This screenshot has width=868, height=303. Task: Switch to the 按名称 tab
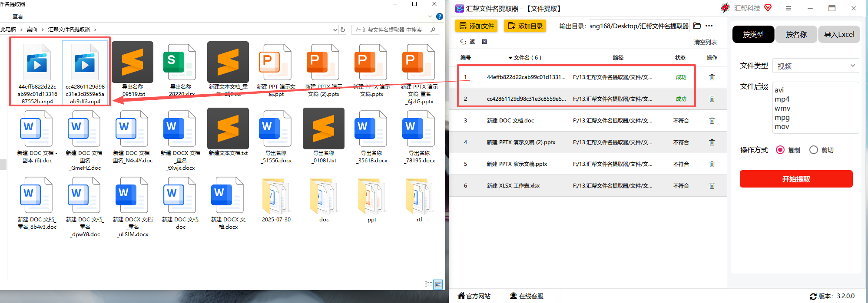tap(796, 34)
